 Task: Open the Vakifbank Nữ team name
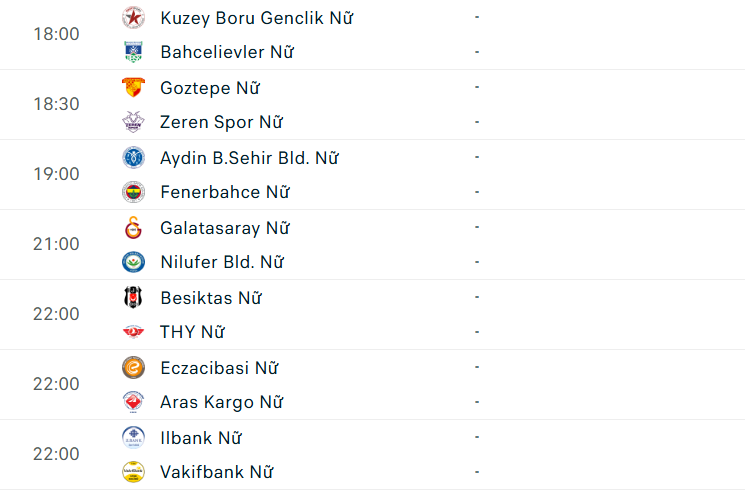(216, 472)
